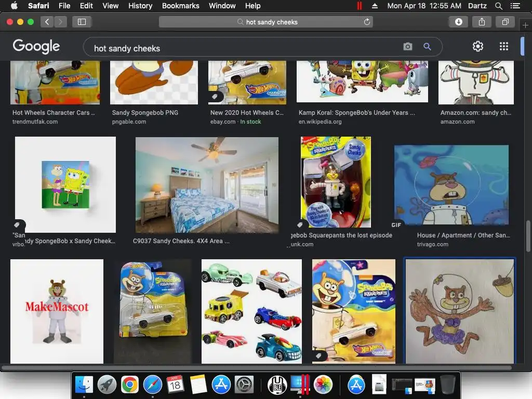532x399 pixels.
Task: Go to Google logo homepage
Action: click(36, 46)
